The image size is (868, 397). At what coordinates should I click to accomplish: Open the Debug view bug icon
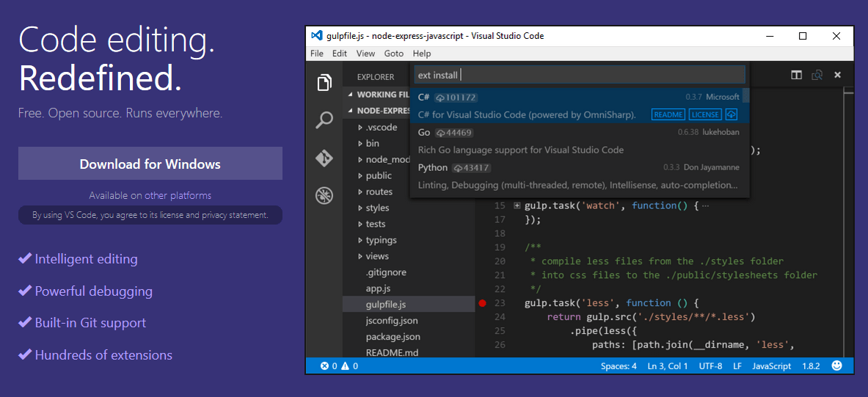324,195
